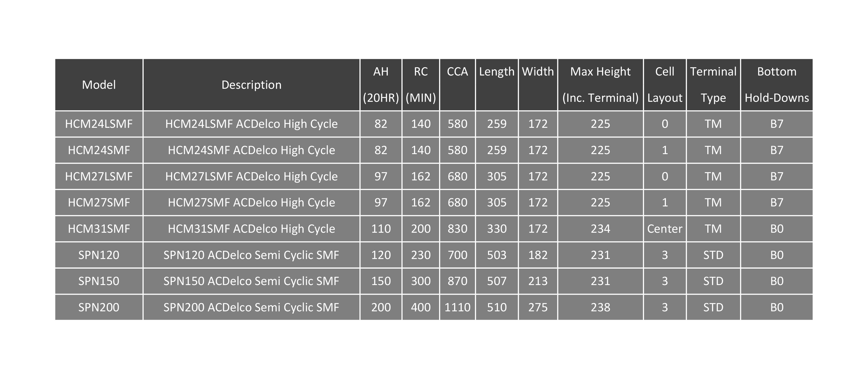Select the 1110 CCA value

click(x=457, y=307)
